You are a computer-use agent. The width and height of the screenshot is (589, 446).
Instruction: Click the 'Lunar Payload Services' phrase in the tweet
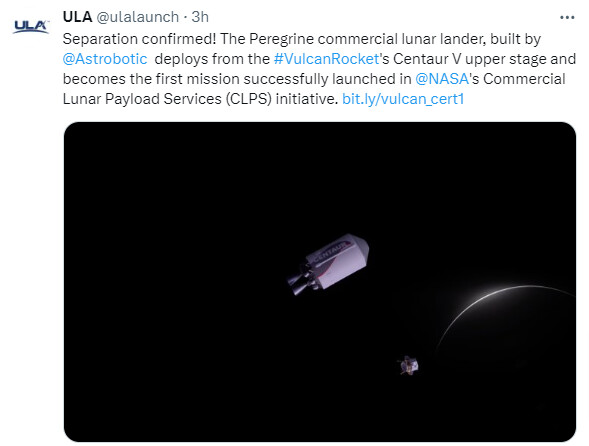(x=142, y=99)
